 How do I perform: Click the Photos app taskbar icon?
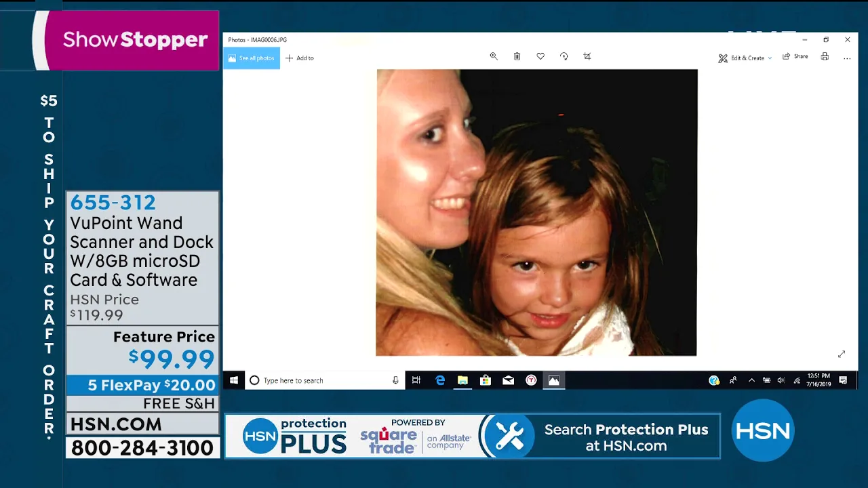tap(554, 380)
